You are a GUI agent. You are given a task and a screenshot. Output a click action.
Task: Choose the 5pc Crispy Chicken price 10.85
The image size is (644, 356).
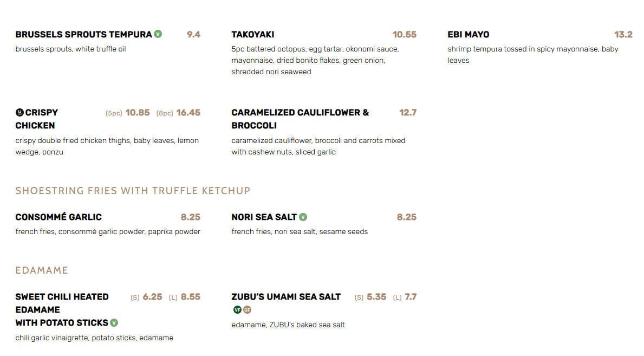[137, 113]
